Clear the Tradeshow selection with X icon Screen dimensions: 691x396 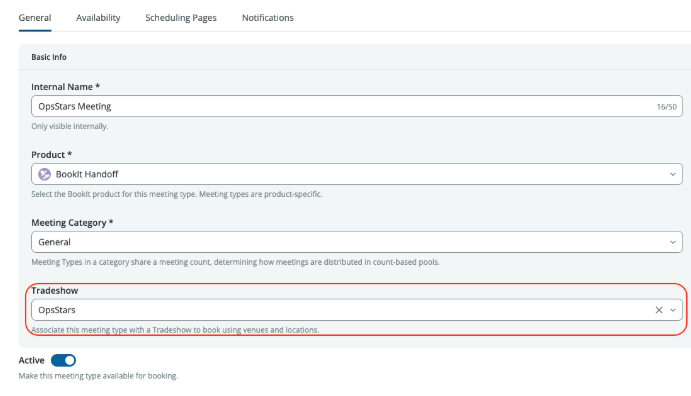pyautogui.click(x=659, y=310)
